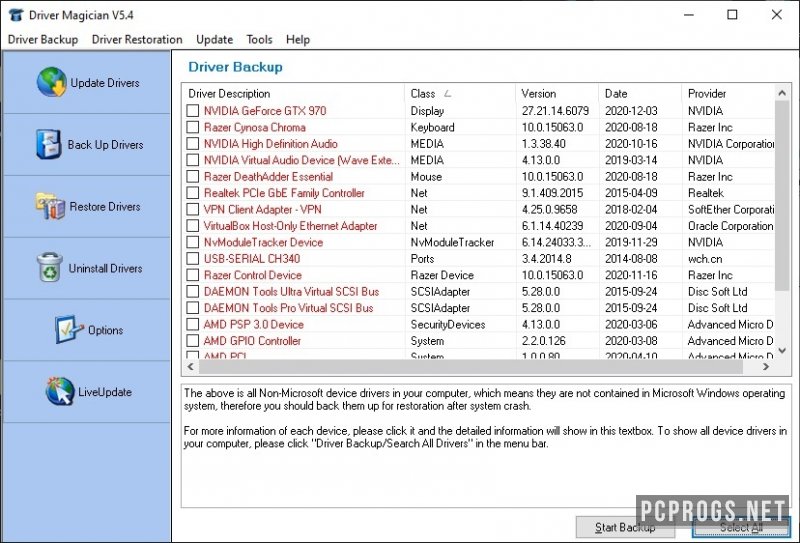The height and width of the screenshot is (543, 800).
Task: Click the horizontal scrollbar right arrow
Action: (x=766, y=366)
